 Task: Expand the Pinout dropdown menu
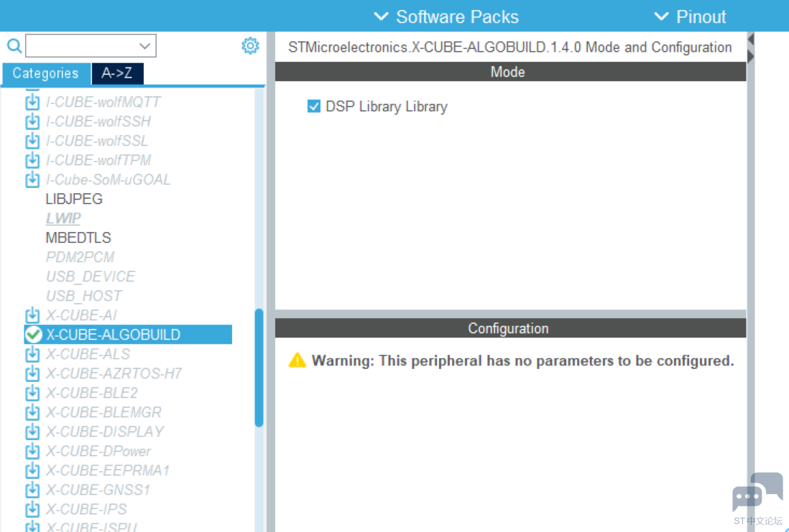[690, 17]
